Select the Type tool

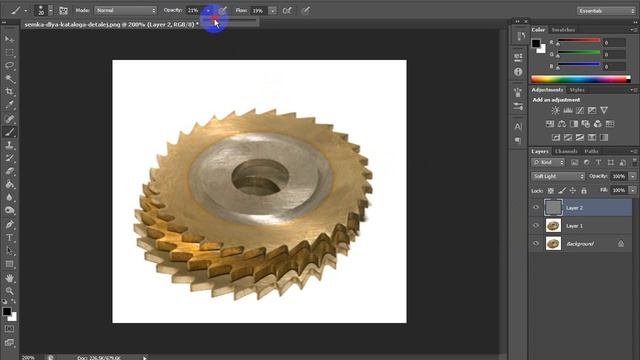[x=9, y=238]
